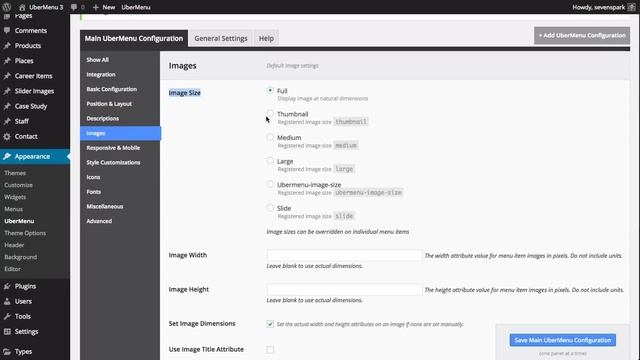Viewport: 640px width, 360px height.
Task: Select the Medium image size radio
Action: point(270,137)
